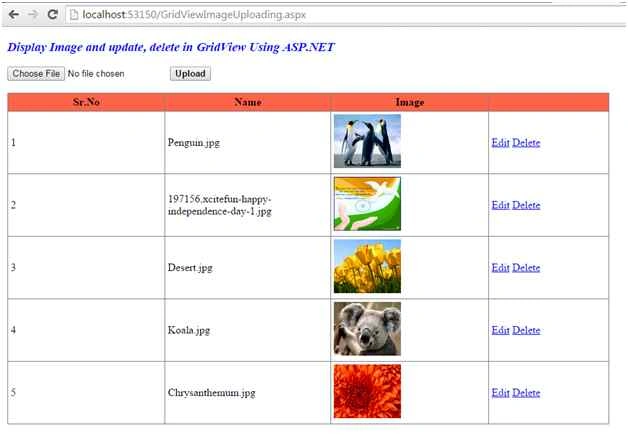Open the independence day image thumbnail
The width and height of the screenshot is (628, 435).
[367, 204]
